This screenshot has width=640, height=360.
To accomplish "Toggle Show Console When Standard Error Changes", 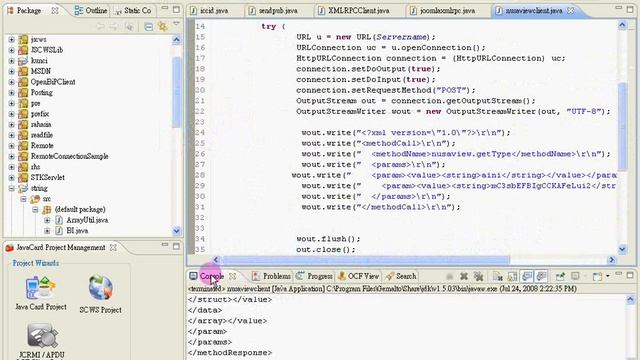I will [x=542, y=276].
